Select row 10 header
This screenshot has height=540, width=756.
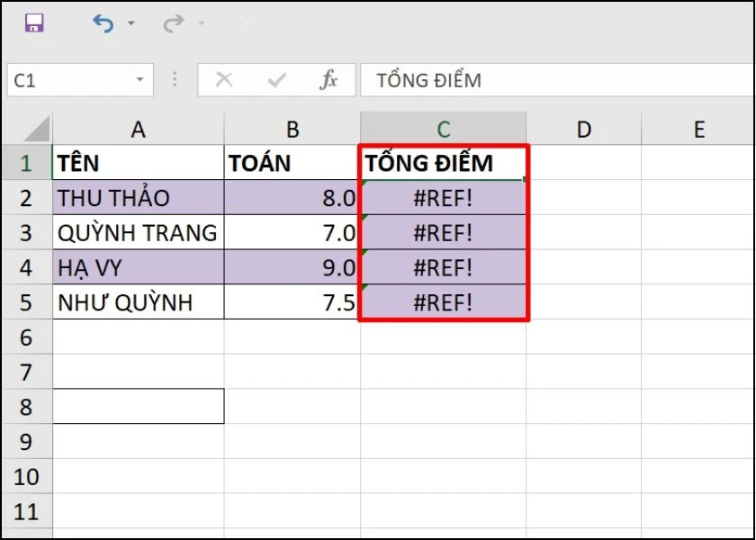(26, 476)
